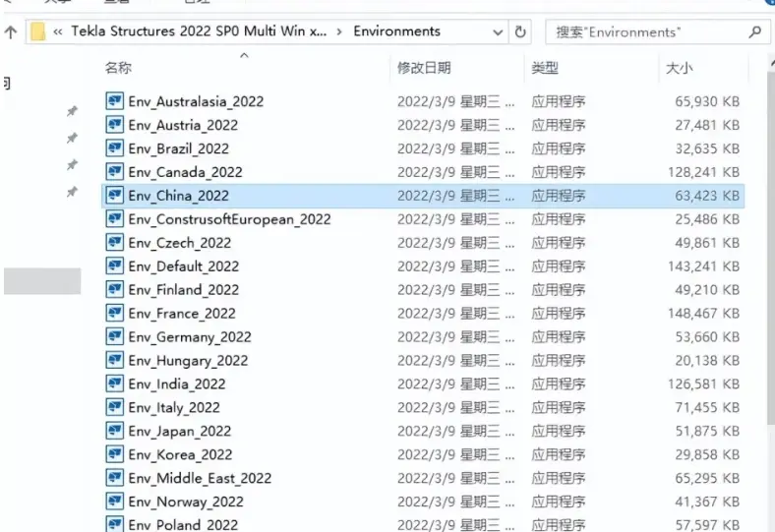
Task: Click the vertical scrollbar of file list
Action: point(771,247)
